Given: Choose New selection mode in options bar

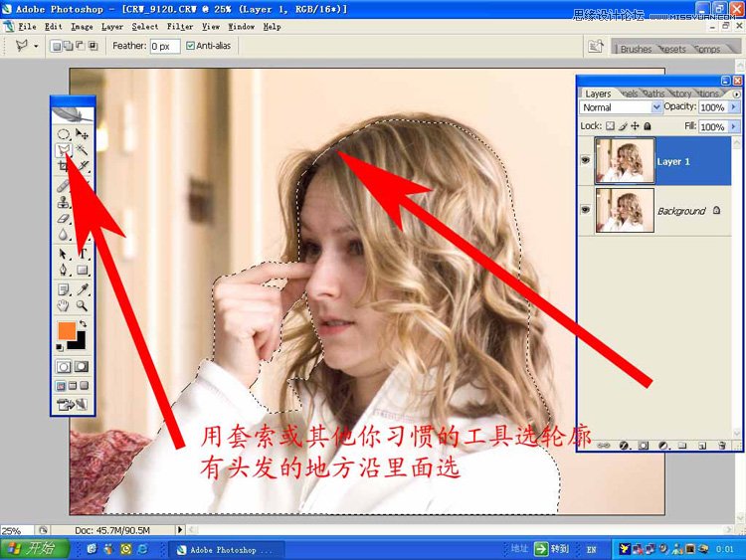Looking at the screenshot, I should (x=56, y=46).
